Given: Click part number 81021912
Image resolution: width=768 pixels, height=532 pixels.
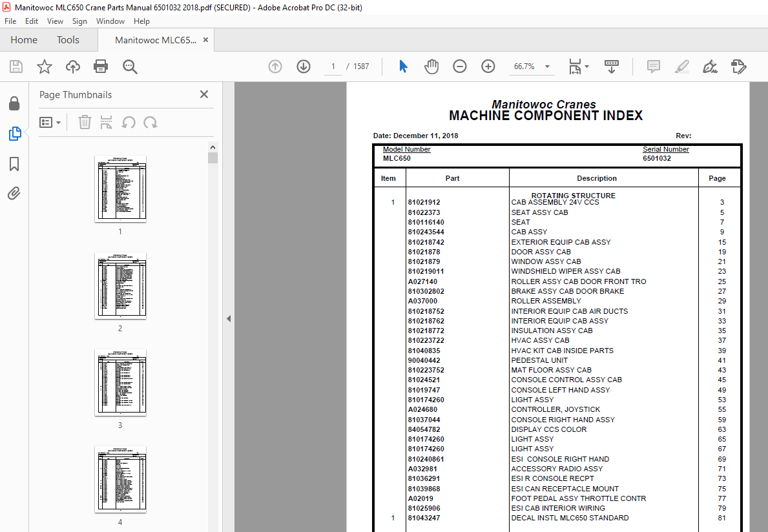Looking at the screenshot, I should click(424, 203).
